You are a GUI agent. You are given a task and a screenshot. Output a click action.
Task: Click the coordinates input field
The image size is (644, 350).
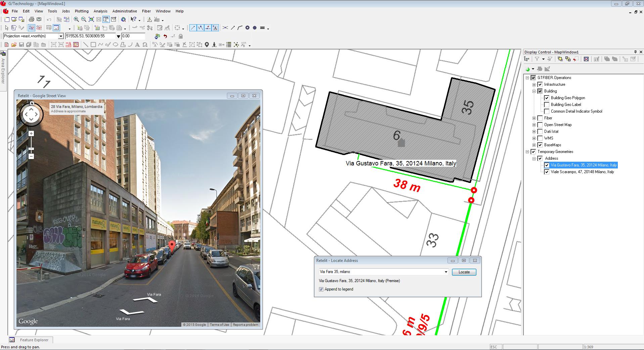point(90,36)
